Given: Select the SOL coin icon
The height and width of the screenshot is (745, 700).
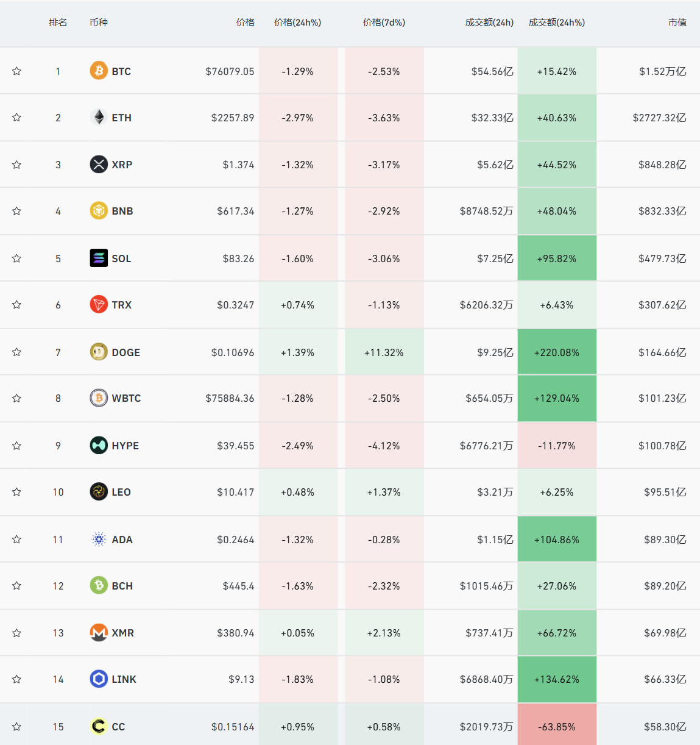Looking at the screenshot, I should tap(99, 258).
